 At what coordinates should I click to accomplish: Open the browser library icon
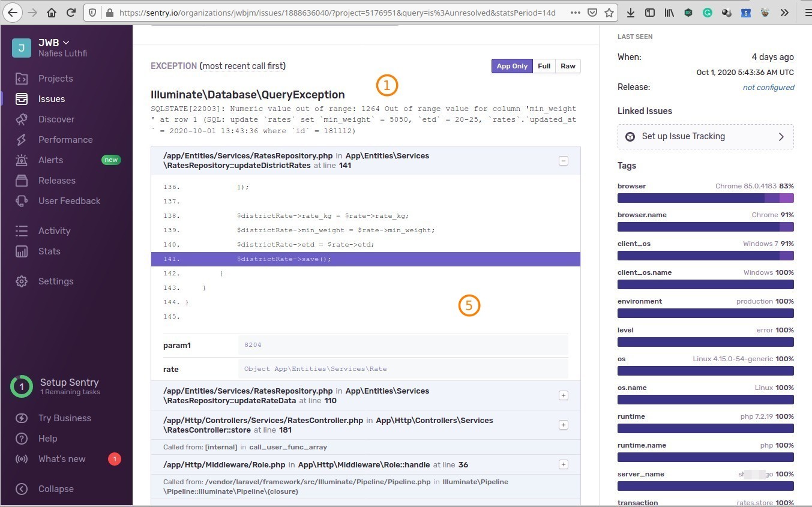coord(669,13)
